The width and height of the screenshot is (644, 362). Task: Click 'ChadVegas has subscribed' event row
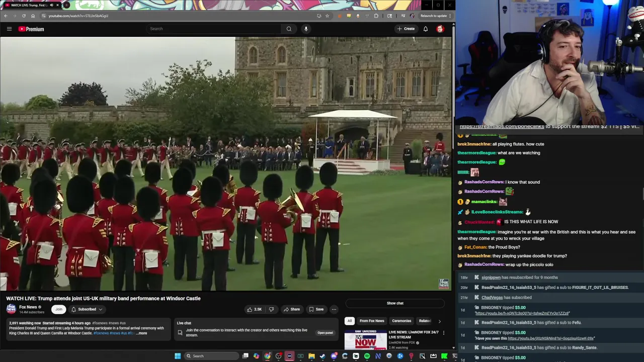507,298
